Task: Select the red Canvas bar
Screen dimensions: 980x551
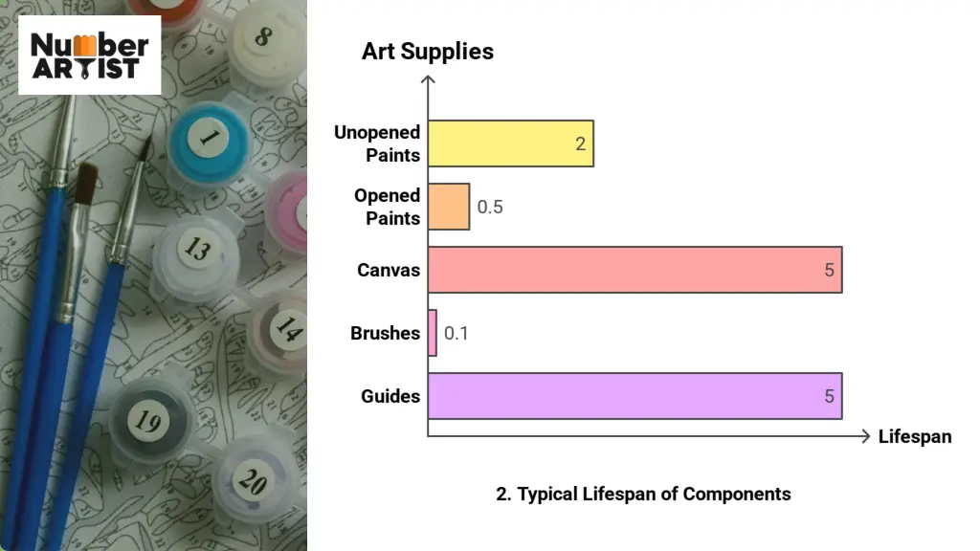Action: coord(635,270)
